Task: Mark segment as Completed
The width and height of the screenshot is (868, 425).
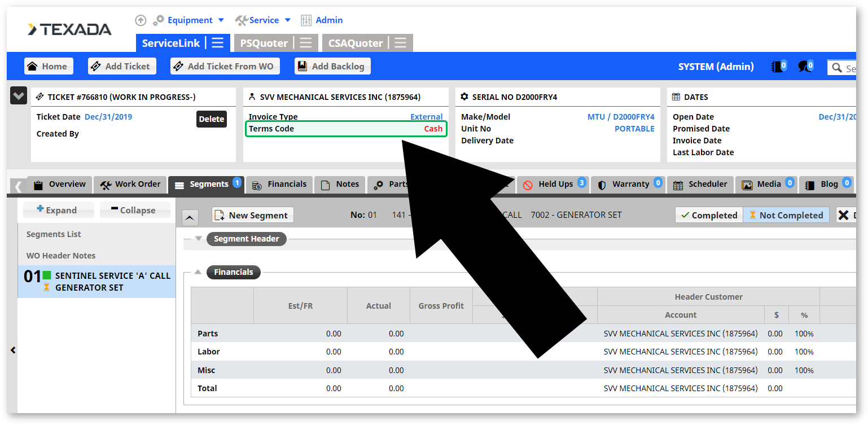Action: pyautogui.click(x=709, y=215)
